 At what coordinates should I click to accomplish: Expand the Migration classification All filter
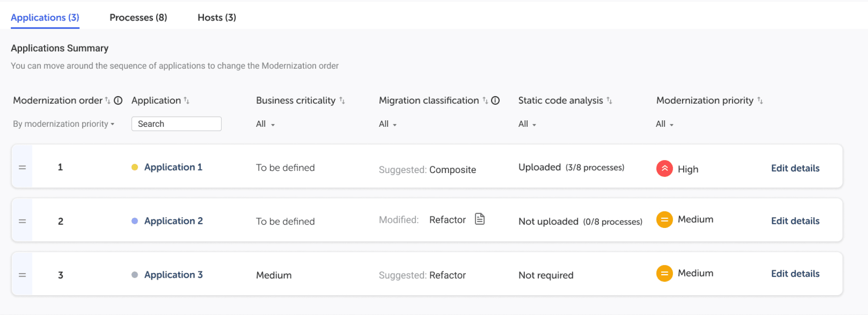coord(388,124)
